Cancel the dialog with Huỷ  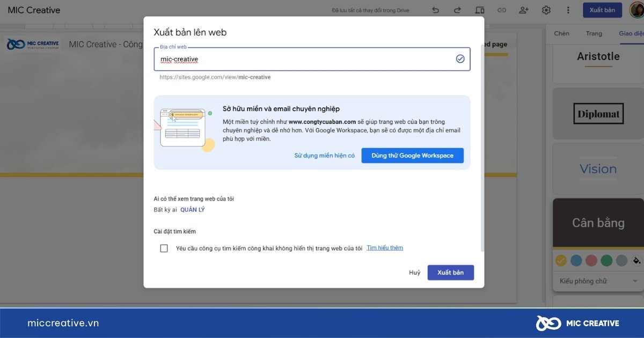415,273
